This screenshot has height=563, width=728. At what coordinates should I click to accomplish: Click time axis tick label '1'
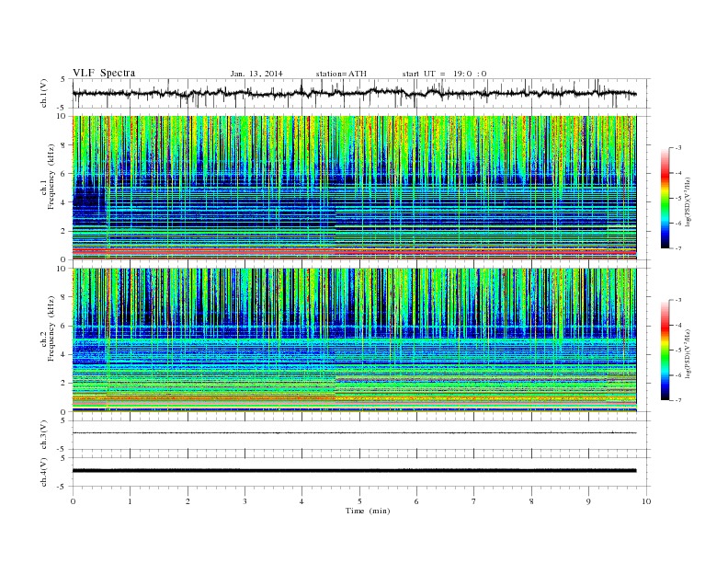[x=130, y=501]
